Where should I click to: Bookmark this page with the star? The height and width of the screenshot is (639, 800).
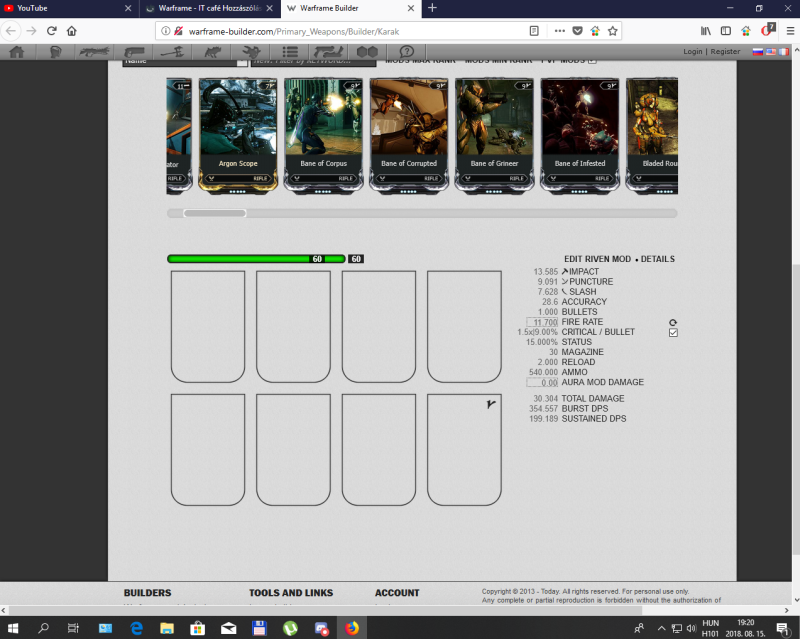[x=613, y=31]
